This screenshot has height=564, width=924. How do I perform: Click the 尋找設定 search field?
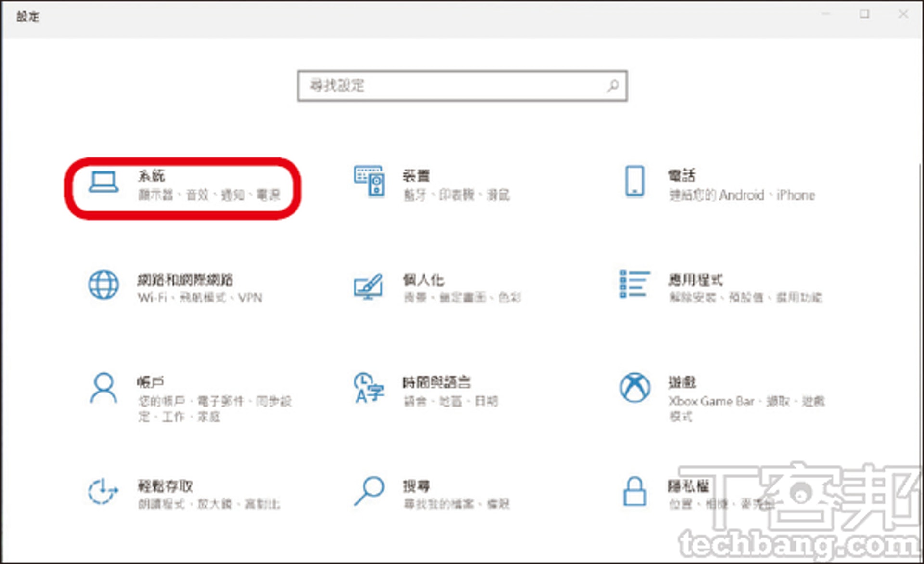[462, 86]
